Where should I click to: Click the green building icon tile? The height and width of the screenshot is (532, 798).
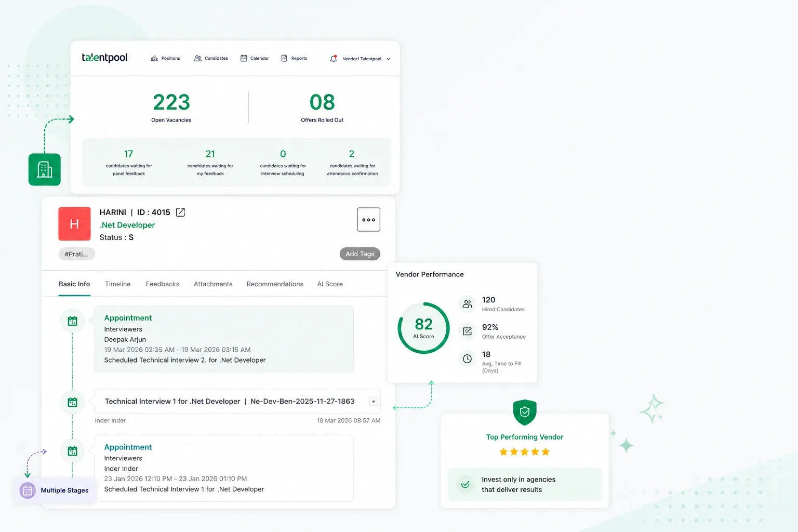(x=45, y=169)
